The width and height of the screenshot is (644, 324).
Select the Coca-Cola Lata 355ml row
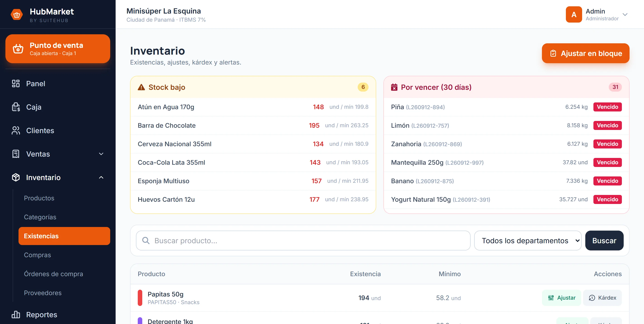click(x=253, y=162)
